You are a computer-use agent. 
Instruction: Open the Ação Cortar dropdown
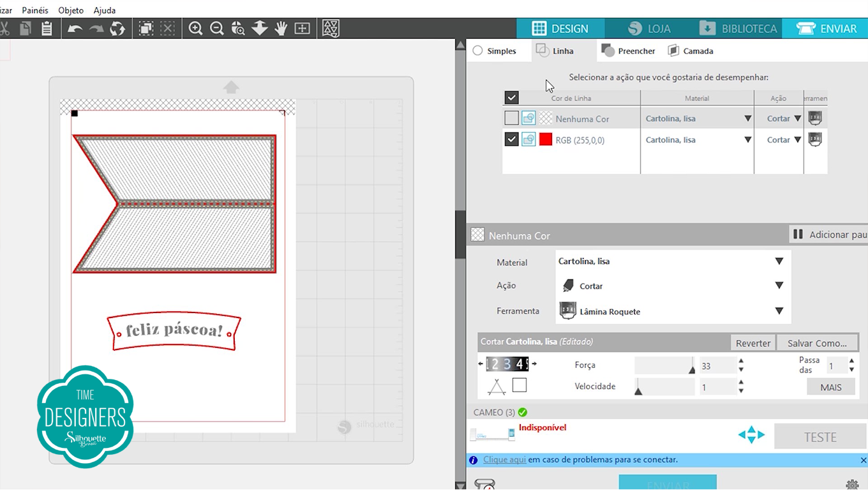[x=673, y=286]
